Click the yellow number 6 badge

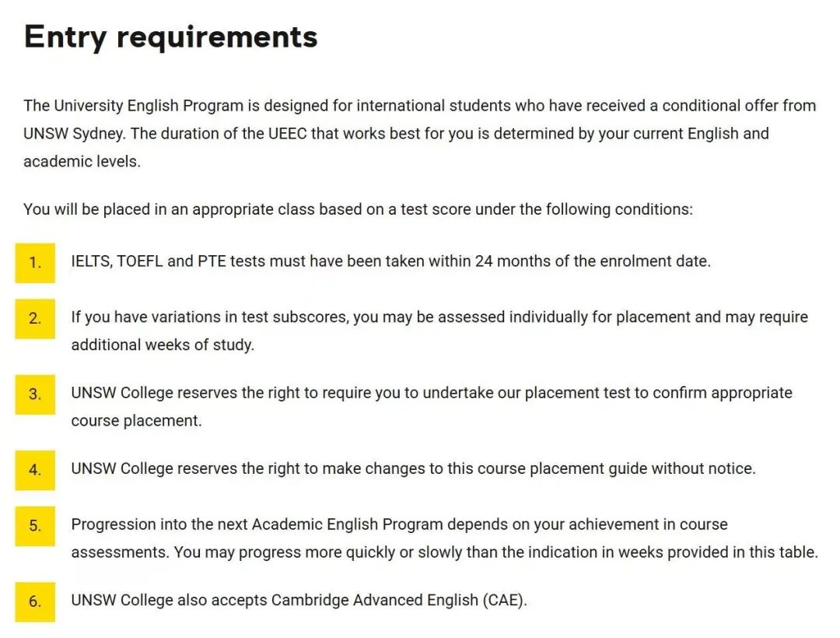35,601
